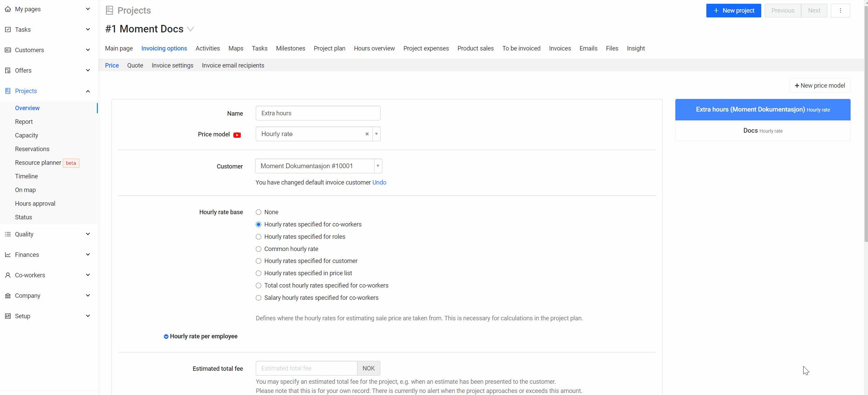Expand the Quality sidebar section
The image size is (868, 395).
(88, 234)
